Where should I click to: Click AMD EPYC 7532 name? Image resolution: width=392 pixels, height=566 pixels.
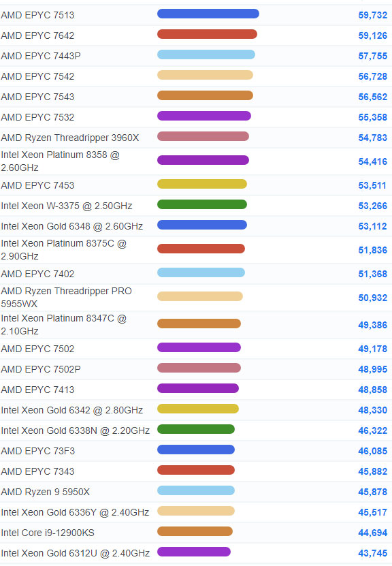(37, 117)
